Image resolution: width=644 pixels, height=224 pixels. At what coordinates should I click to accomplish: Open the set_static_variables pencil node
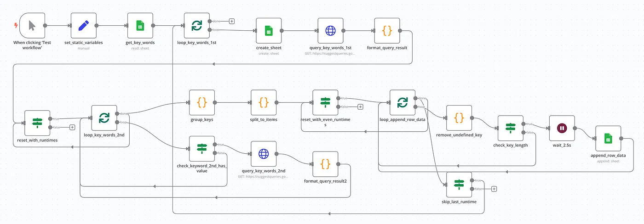pyautogui.click(x=84, y=25)
